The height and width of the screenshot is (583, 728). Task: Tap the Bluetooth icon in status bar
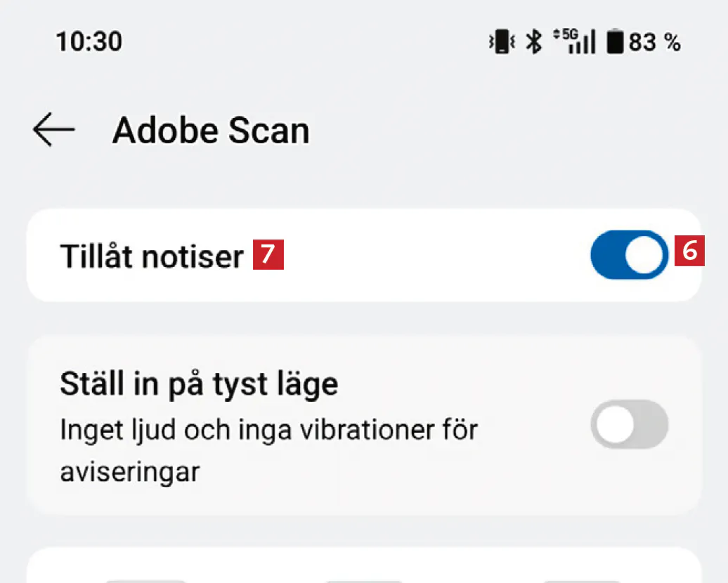coord(535,43)
